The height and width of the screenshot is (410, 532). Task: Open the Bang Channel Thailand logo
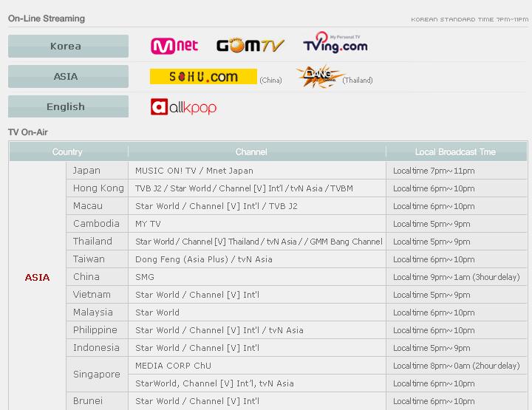click(319, 77)
